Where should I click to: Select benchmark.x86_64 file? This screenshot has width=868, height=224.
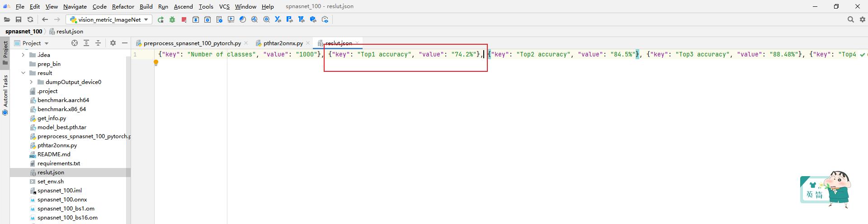[61, 109]
